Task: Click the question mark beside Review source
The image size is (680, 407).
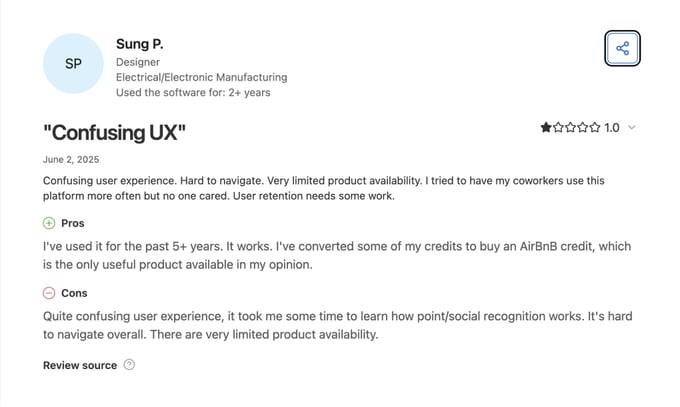Action: click(129, 365)
